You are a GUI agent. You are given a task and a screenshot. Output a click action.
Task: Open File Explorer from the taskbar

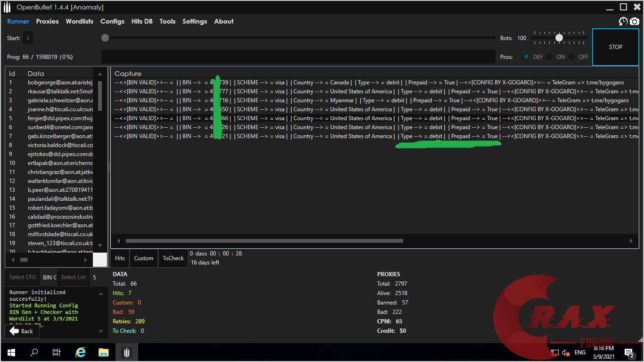pyautogui.click(x=103, y=353)
